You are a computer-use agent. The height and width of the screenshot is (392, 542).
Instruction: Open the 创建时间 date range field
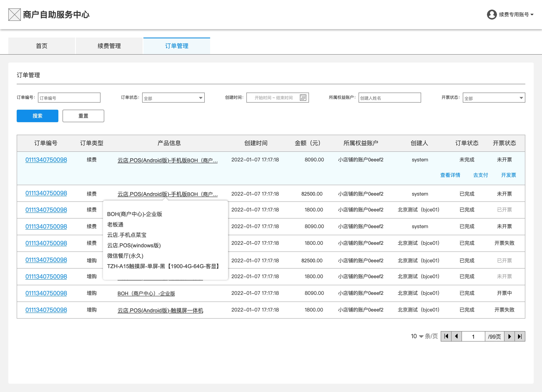point(277,98)
